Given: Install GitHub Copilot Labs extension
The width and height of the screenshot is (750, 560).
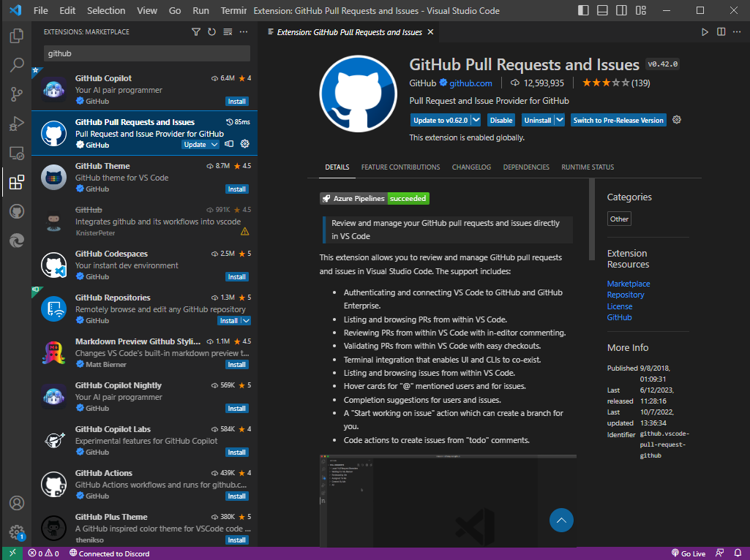Looking at the screenshot, I should 237,452.
